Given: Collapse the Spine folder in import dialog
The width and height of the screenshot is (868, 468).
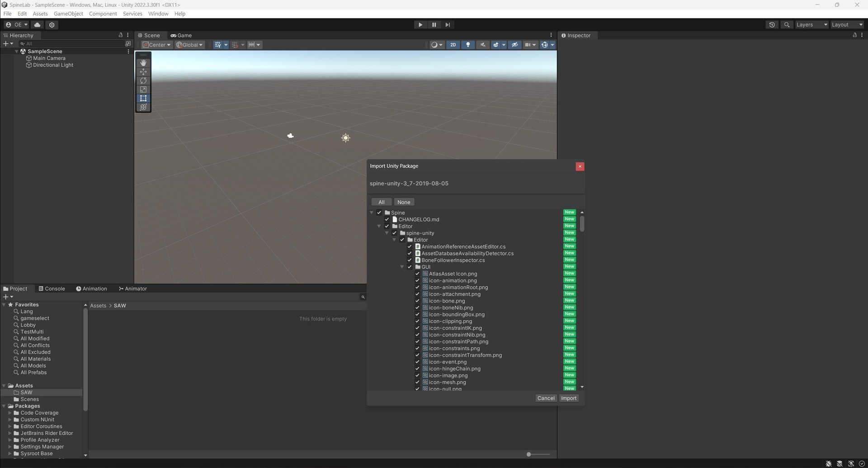Looking at the screenshot, I should pyautogui.click(x=372, y=212).
